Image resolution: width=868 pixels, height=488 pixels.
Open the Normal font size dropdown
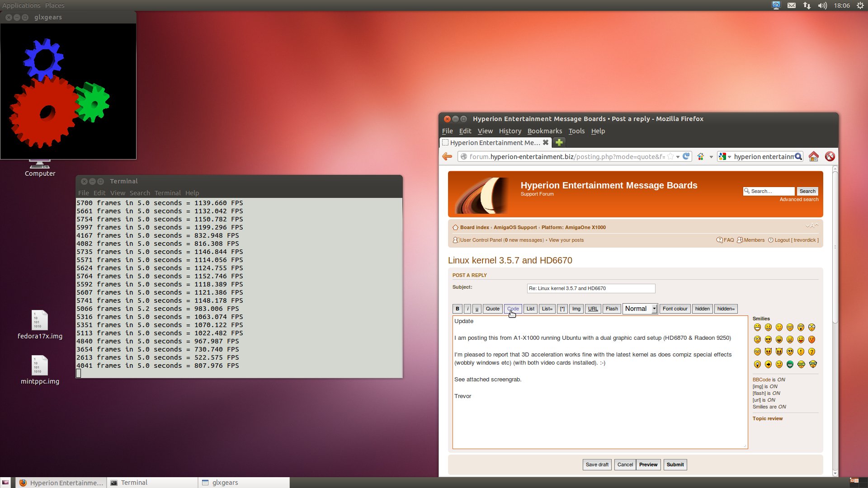click(x=640, y=309)
